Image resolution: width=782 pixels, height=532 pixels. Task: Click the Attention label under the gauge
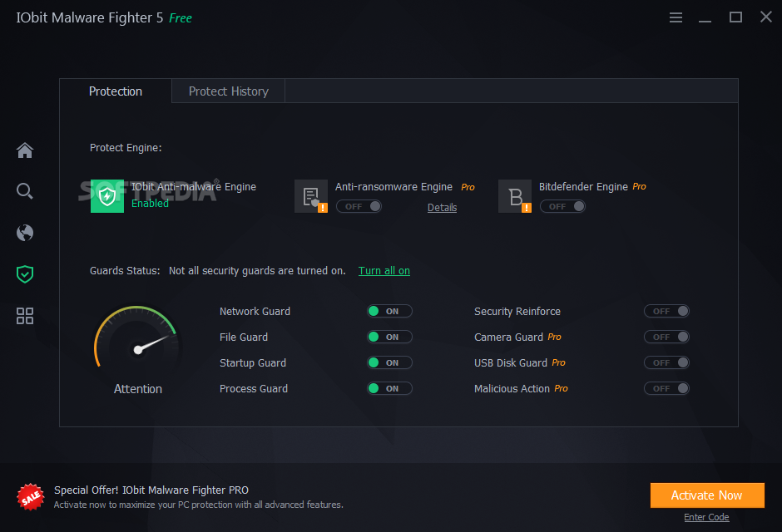pos(137,389)
